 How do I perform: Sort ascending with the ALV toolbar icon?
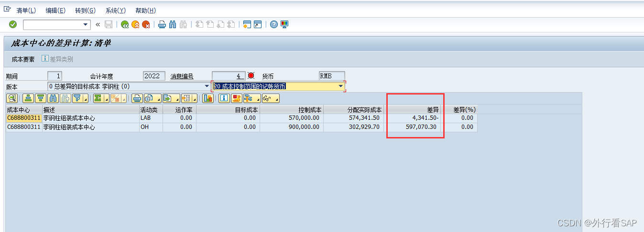(x=28, y=98)
